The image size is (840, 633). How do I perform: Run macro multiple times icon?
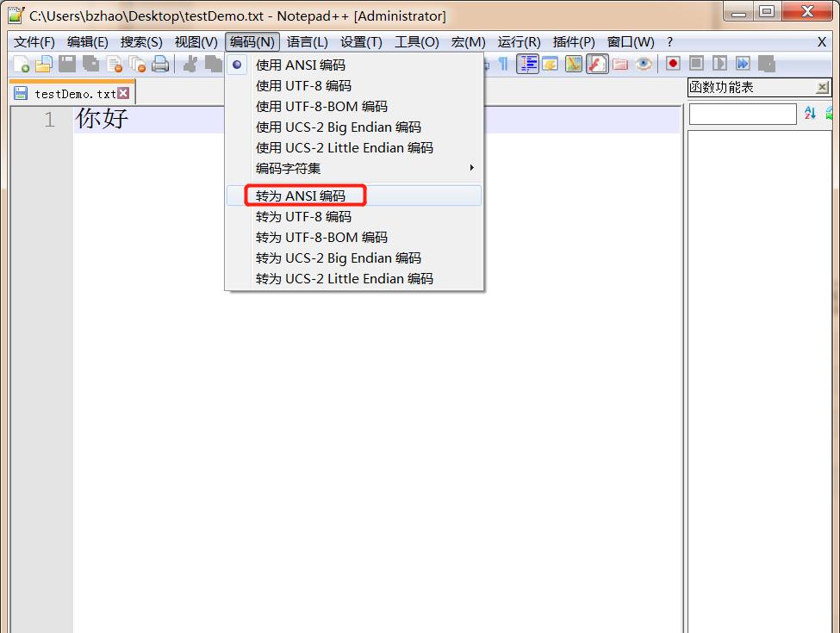pyautogui.click(x=743, y=64)
